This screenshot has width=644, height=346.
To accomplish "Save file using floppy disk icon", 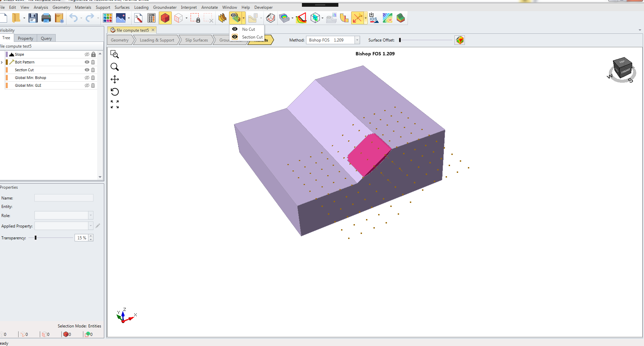I will click(33, 18).
